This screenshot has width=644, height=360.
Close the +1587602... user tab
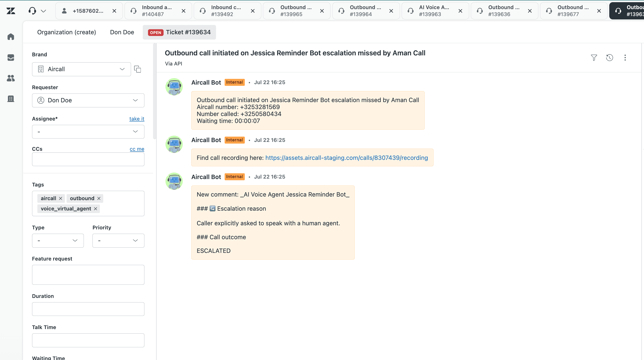tap(114, 11)
